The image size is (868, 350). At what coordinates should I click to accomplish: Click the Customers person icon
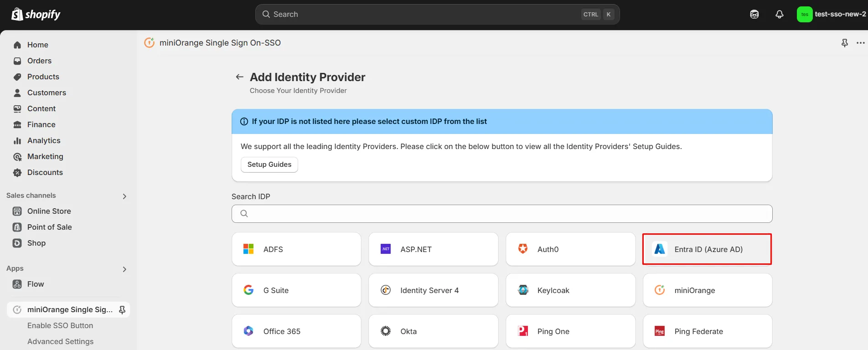click(x=17, y=93)
